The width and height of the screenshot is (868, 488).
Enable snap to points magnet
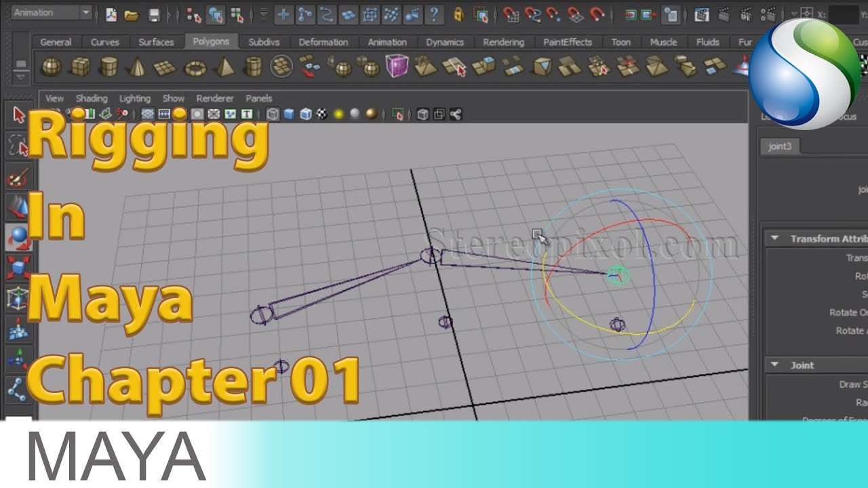(554, 14)
